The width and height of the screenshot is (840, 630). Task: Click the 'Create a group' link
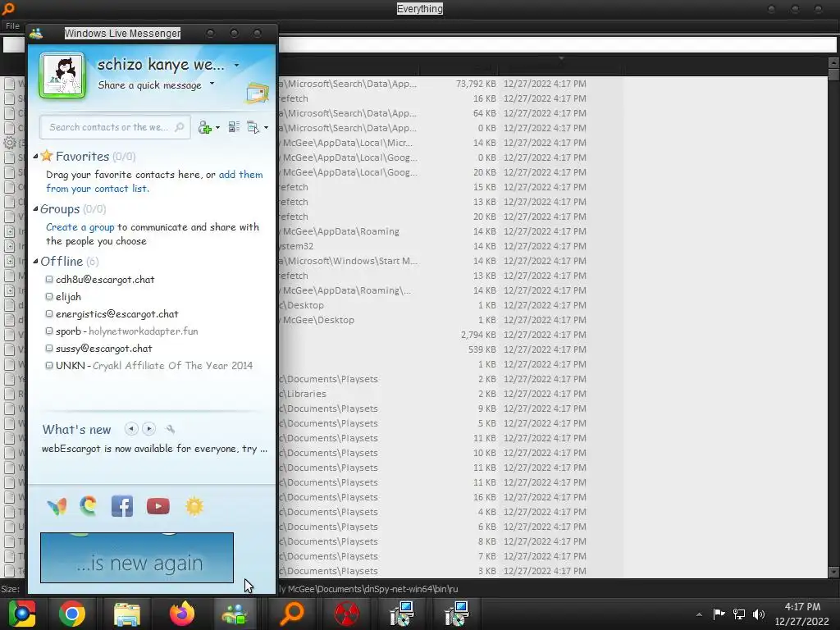tap(80, 227)
